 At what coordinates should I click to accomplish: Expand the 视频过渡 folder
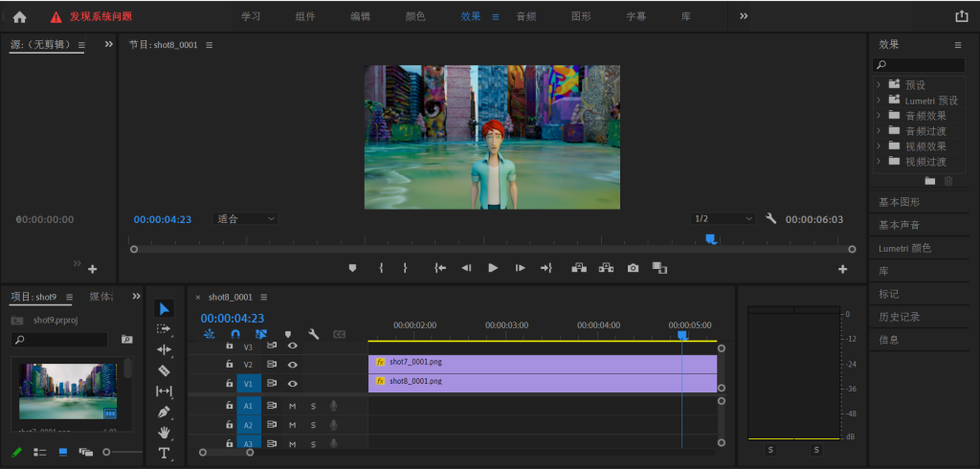(879, 162)
